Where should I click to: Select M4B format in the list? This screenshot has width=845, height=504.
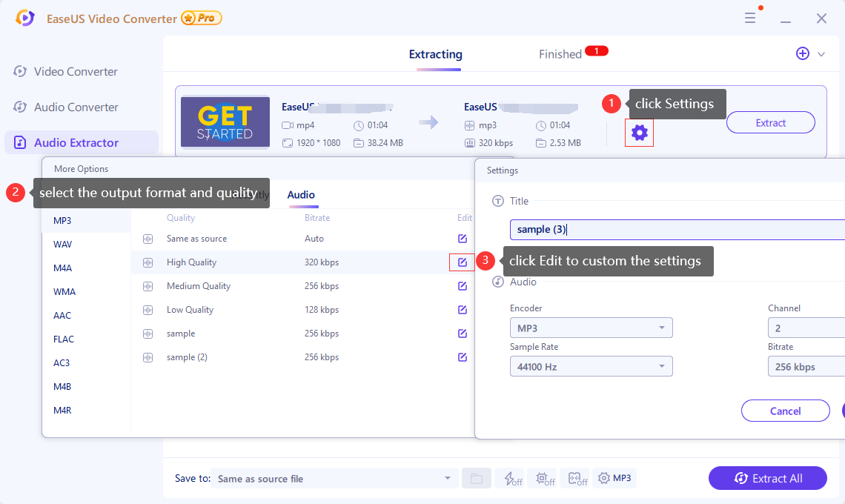point(86,386)
